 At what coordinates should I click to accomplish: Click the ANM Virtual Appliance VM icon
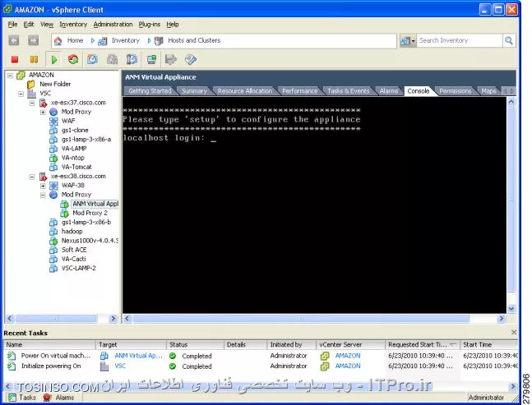64,204
